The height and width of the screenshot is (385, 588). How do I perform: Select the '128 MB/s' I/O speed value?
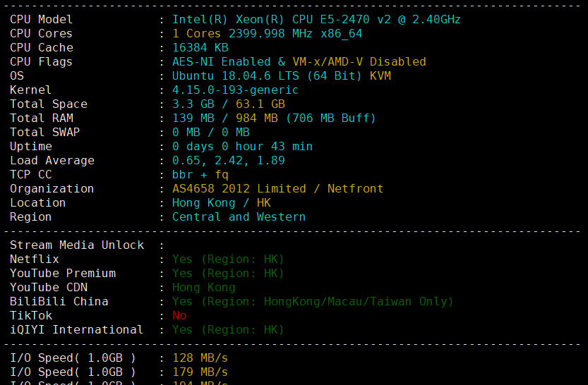[200, 358]
